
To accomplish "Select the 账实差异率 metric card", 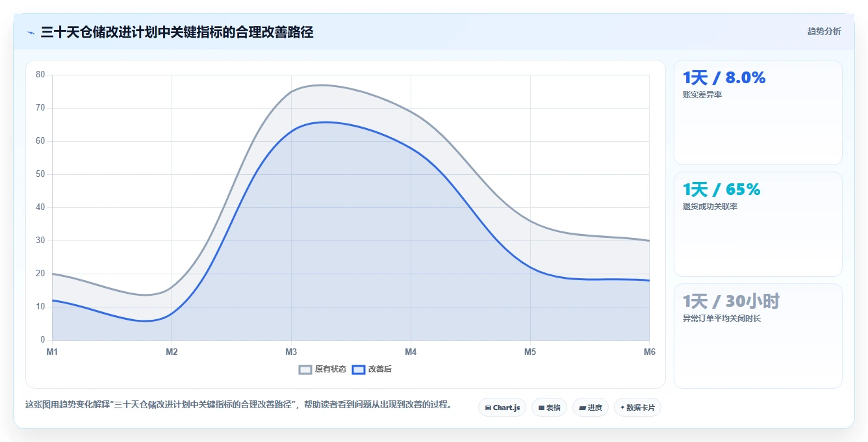I will [758, 112].
